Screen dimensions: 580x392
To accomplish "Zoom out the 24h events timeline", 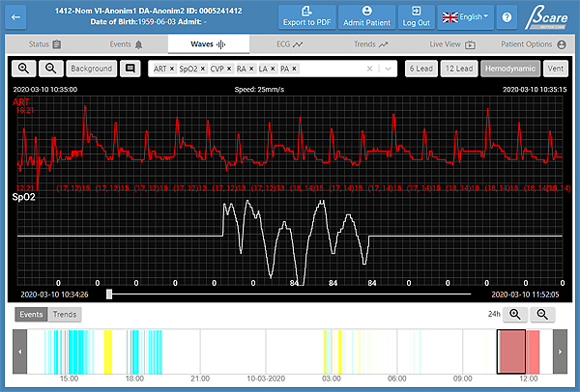I will (x=542, y=315).
